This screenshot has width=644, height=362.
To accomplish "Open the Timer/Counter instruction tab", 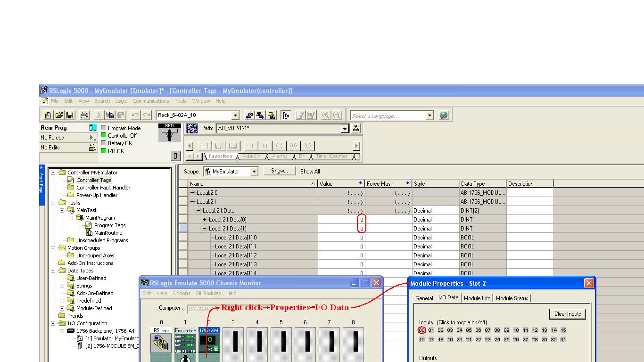I will pyautogui.click(x=332, y=156).
